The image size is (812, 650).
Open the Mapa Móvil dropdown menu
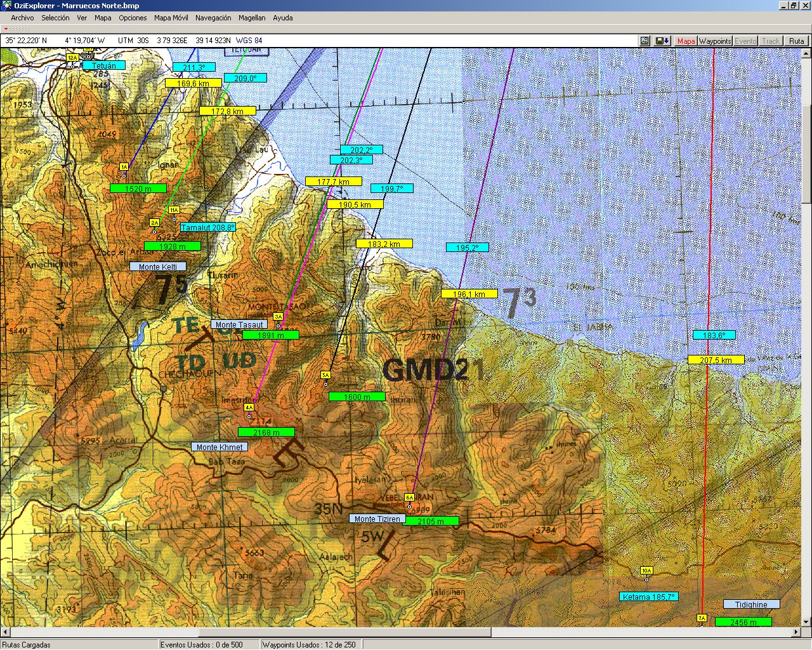pyautogui.click(x=171, y=18)
